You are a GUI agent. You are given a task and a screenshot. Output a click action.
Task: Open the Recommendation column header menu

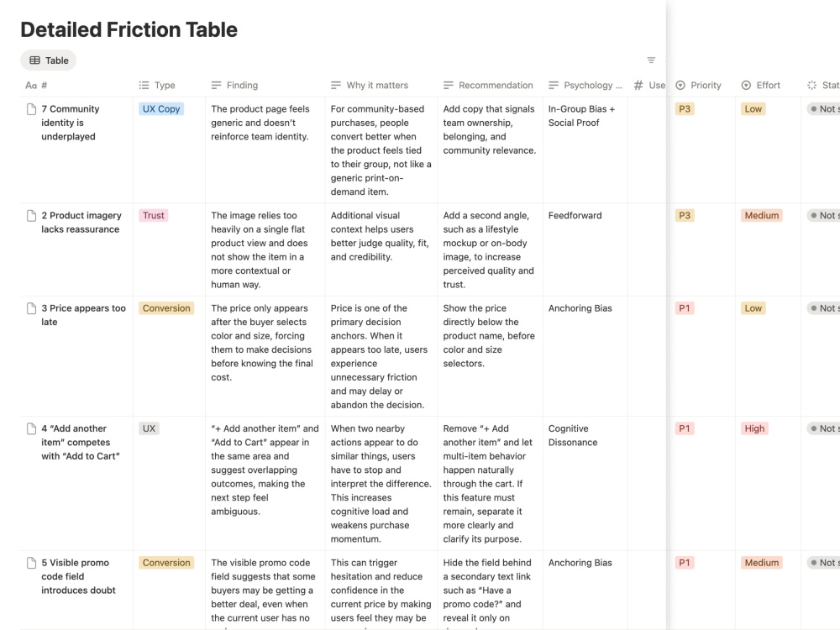pyautogui.click(x=489, y=85)
